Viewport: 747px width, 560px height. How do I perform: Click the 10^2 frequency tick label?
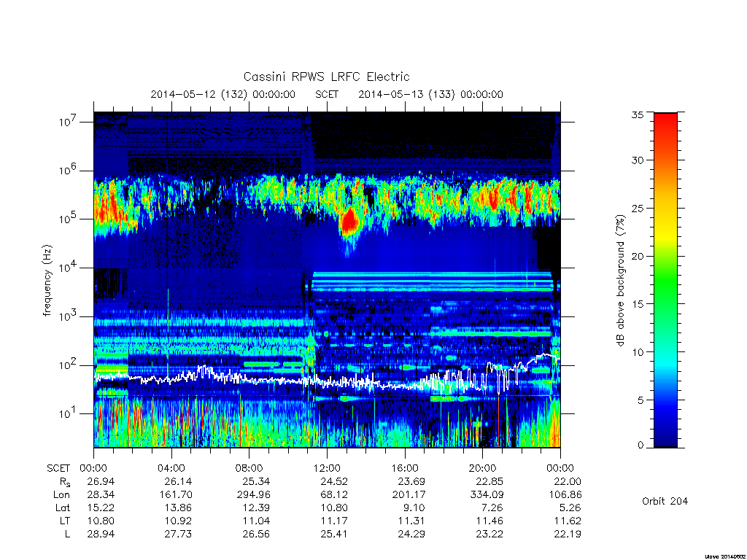pos(68,365)
